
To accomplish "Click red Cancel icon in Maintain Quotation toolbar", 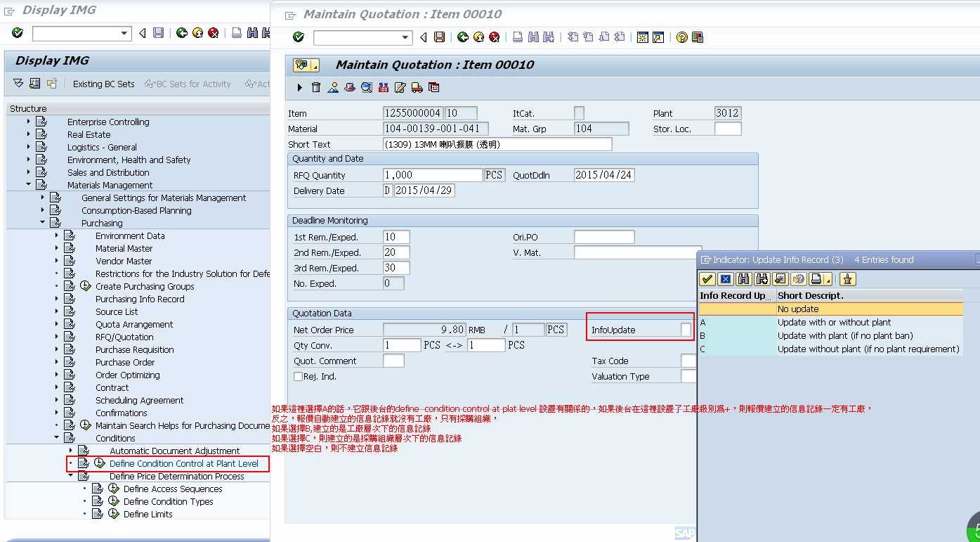I will pos(495,37).
